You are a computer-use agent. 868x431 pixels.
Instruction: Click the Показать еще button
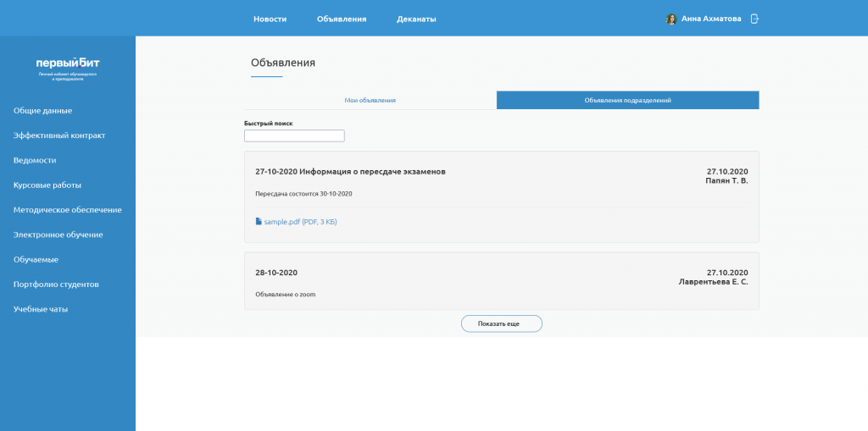[502, 323]
